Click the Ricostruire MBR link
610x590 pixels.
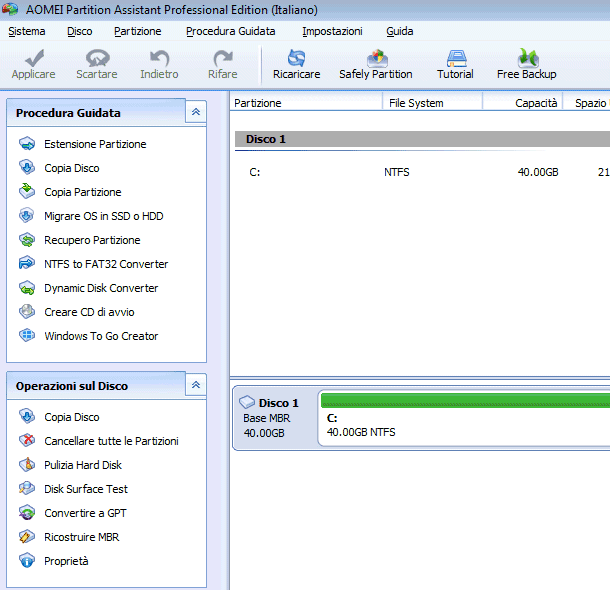tap(82, 537)
